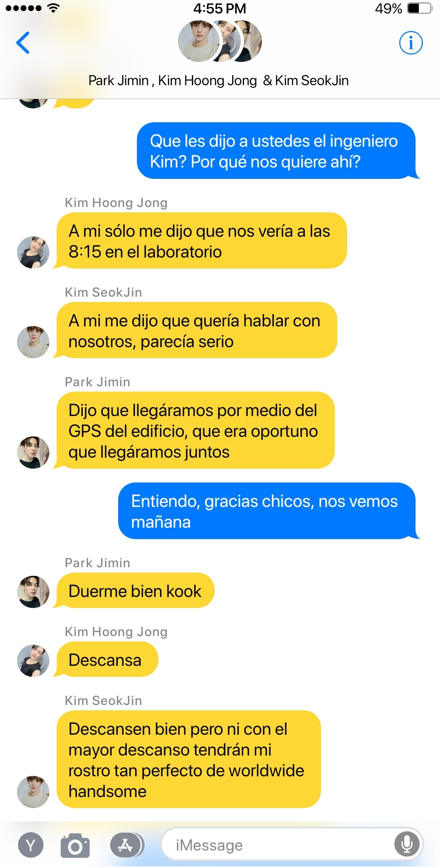The height and width of the screenshot is (868, 440).
Task: Open the camera icon
Action: pyautogui.click(x=75, y=846)
